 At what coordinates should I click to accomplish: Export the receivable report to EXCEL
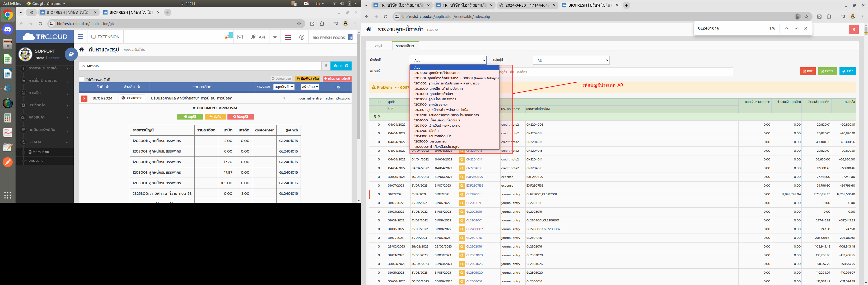827,71
